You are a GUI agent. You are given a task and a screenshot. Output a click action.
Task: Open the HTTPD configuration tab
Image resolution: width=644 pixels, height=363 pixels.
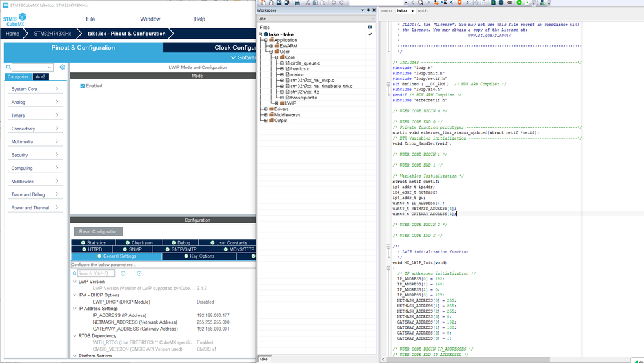92,249
